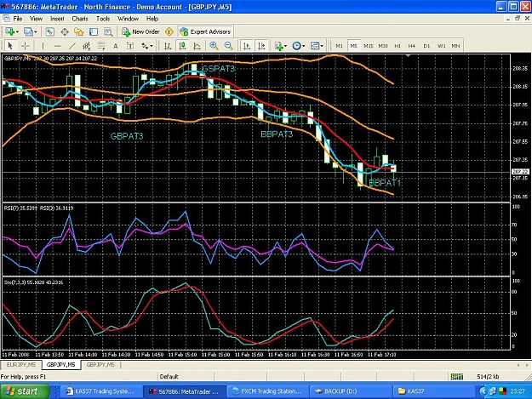Toggle the Chart Shift icon
This screenshot has width=532, height=399.
point(261,46)
